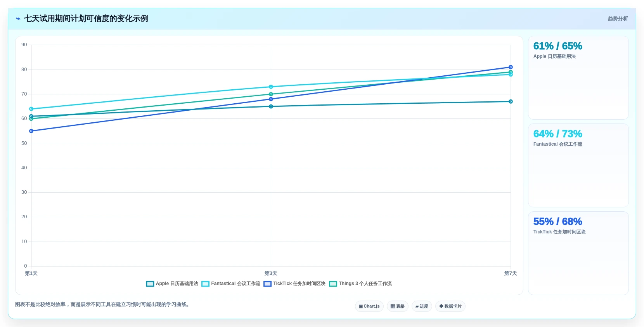Select the 数据卡片 tag chip
644x327 pixels.
click(x=450, y=306)
